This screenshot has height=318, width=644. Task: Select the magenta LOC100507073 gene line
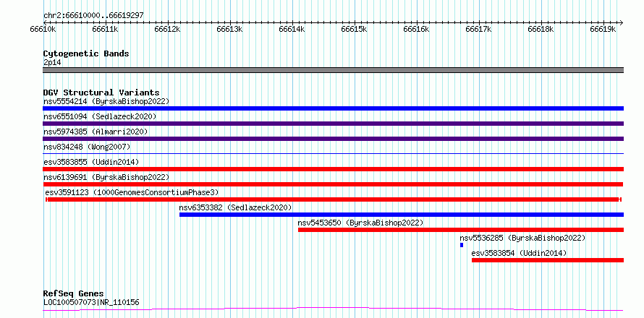(333, 309)
